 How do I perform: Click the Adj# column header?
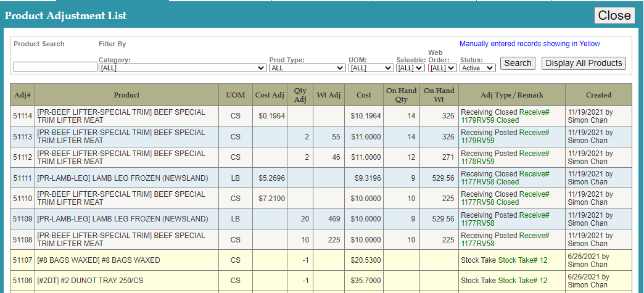coord(23,95)
